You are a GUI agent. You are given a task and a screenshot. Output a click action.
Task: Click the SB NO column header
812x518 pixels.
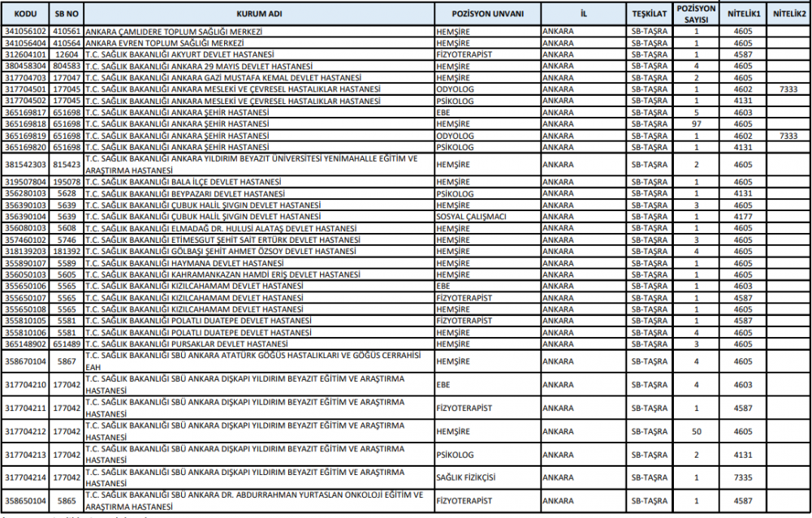pos(67,14)
